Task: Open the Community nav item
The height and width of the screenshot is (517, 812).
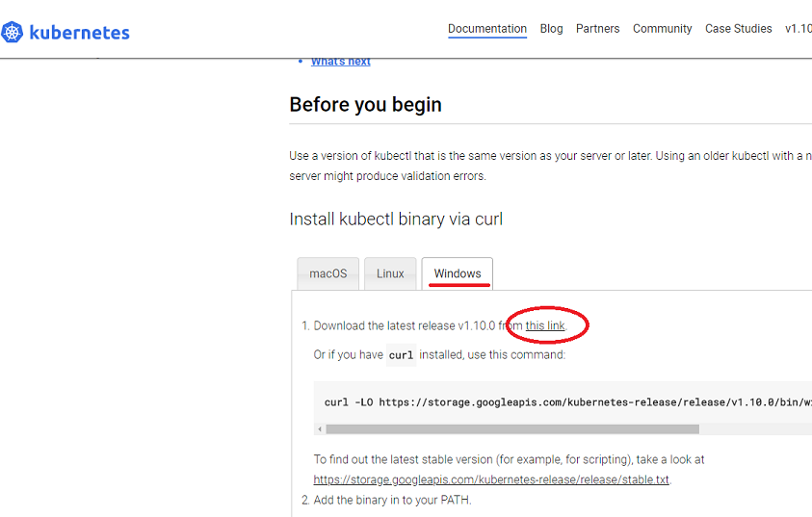Action: pyautogui.click(x=663, y=29)
